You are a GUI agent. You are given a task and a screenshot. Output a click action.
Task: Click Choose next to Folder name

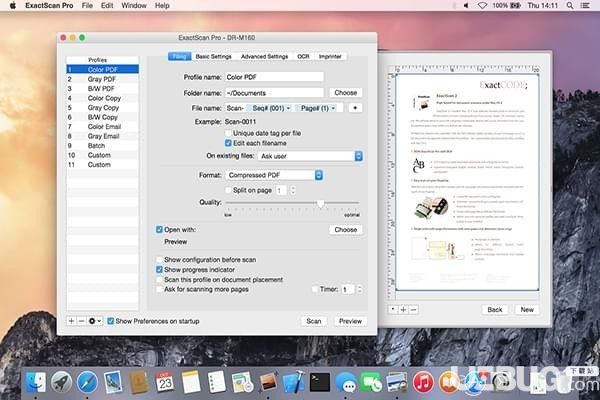tap(346, 93)
